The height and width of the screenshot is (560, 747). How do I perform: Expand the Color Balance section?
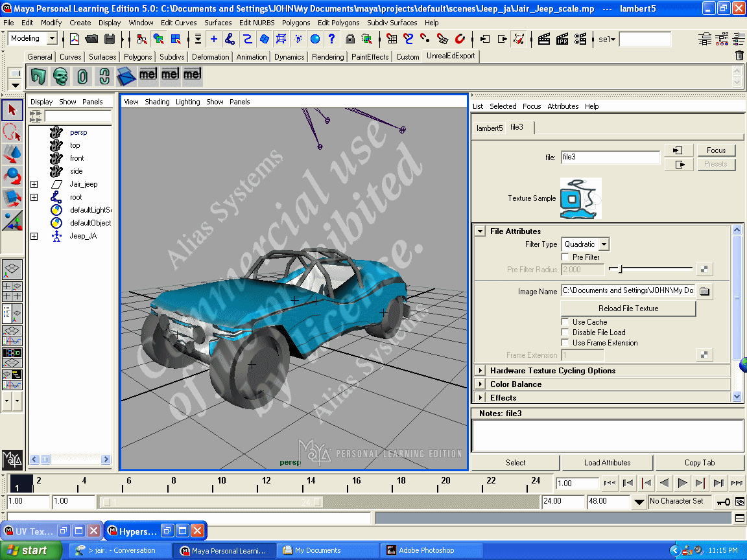pos(480,384)
